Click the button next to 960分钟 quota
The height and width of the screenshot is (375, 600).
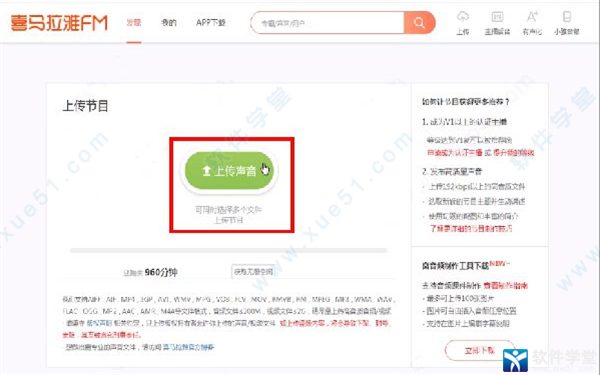tap(253, 272)
